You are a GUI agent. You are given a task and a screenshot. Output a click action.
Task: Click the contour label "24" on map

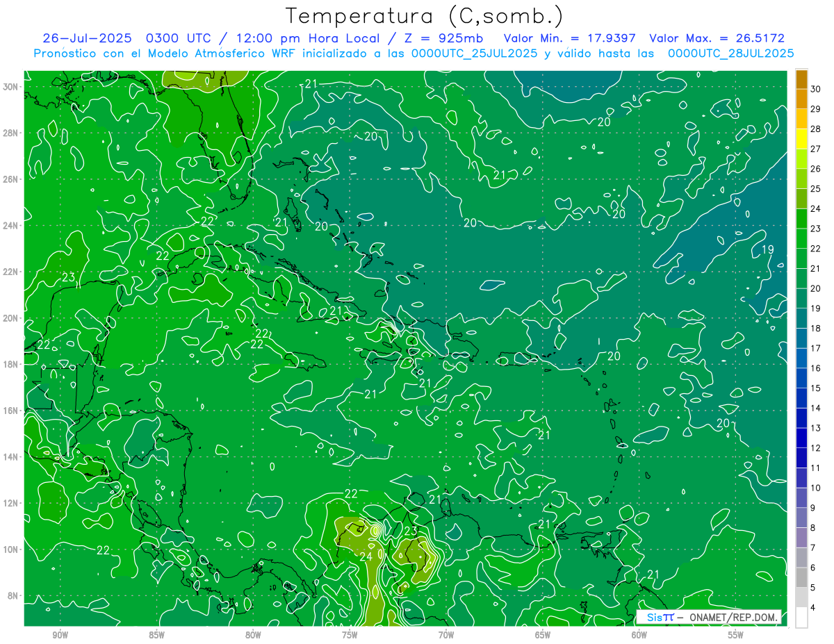pyautogui.click(x=366, y=556)
